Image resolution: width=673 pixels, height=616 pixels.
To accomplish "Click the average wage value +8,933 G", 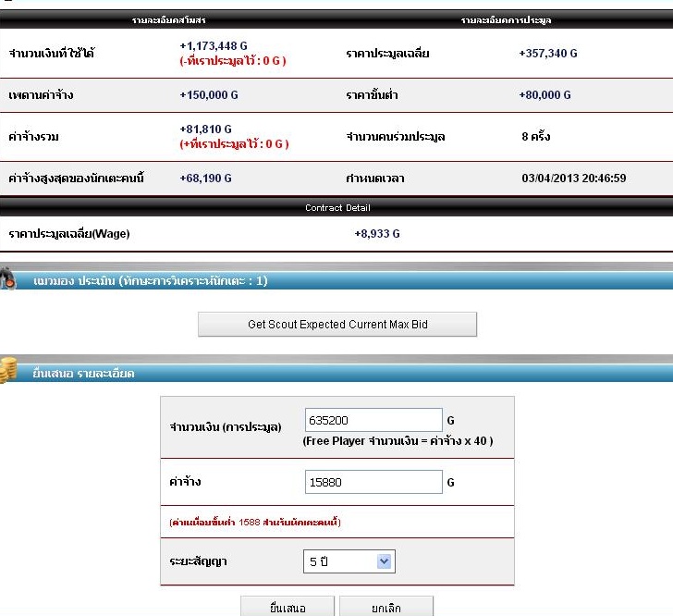I will tap(377, 234).
